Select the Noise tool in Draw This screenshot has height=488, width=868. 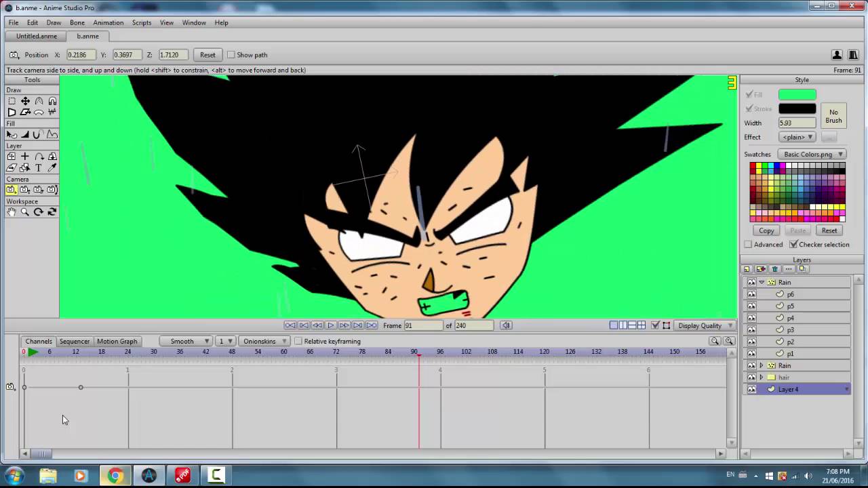point(52,112)
